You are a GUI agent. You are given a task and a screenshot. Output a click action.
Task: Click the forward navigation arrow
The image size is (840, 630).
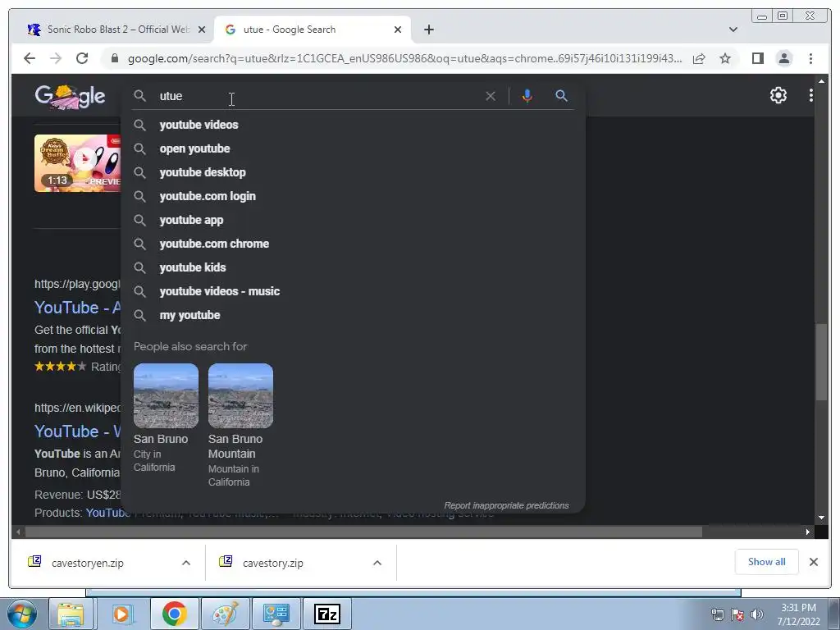(x=56, y=58)
